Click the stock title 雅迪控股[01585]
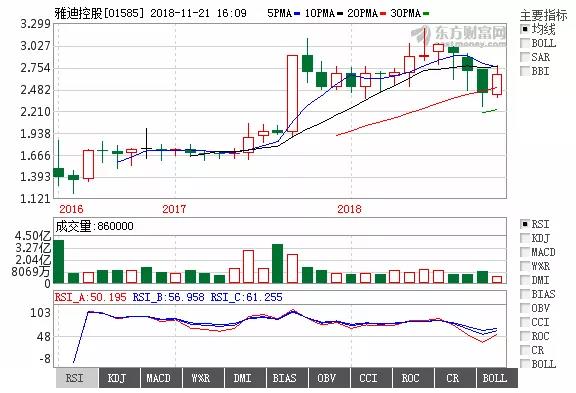This screenshot has height=393, width=576. click(99, 13)
